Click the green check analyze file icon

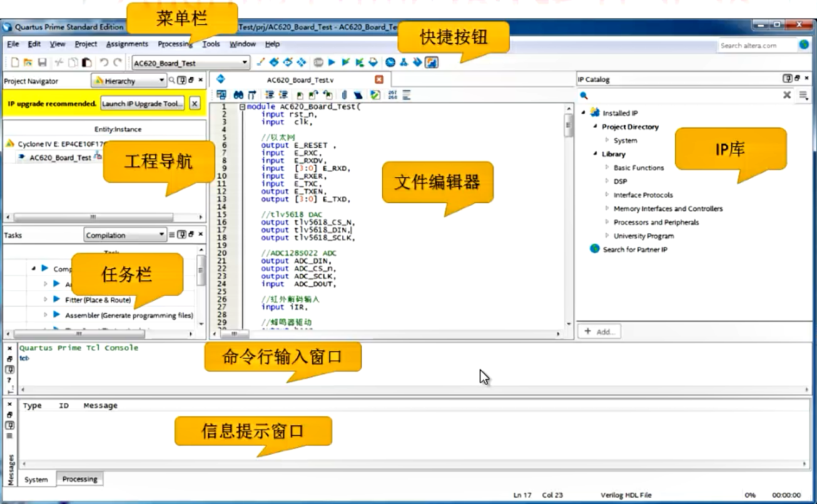click(375, 95)
